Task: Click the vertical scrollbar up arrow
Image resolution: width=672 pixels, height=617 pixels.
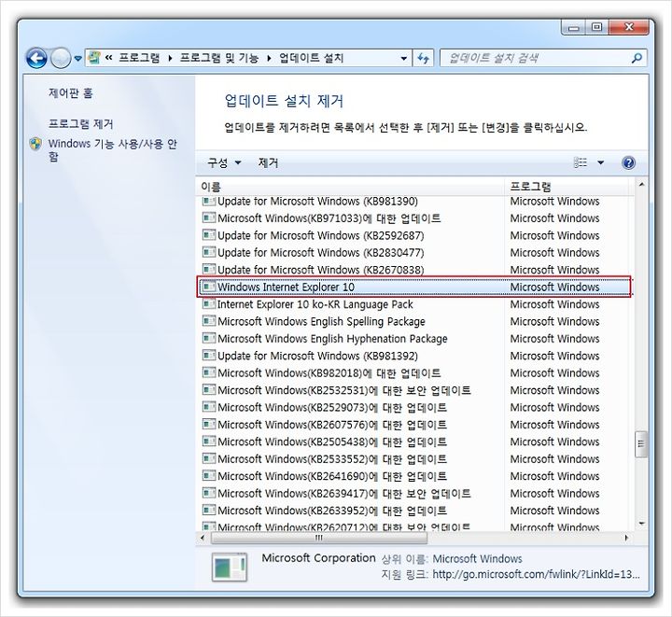Action: tap(641, 185)
